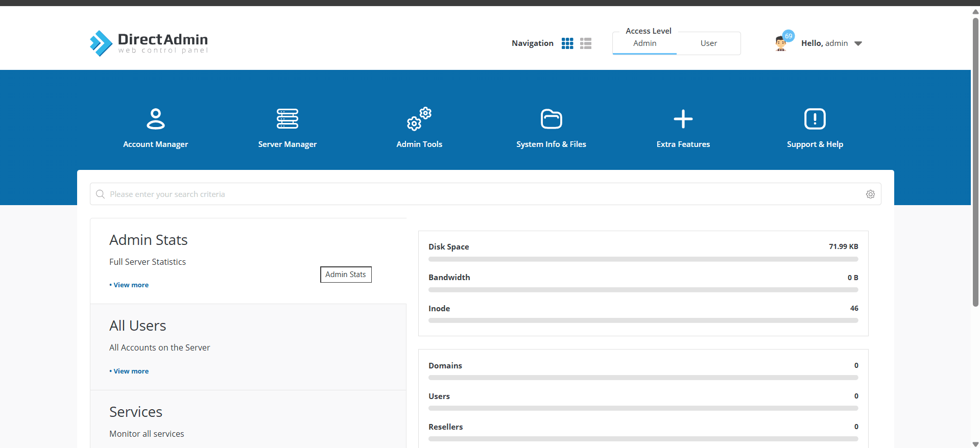The height and width of the screenshot is (448, 980).
Task: Switch navigation to grid view
Action: [567, 43]
